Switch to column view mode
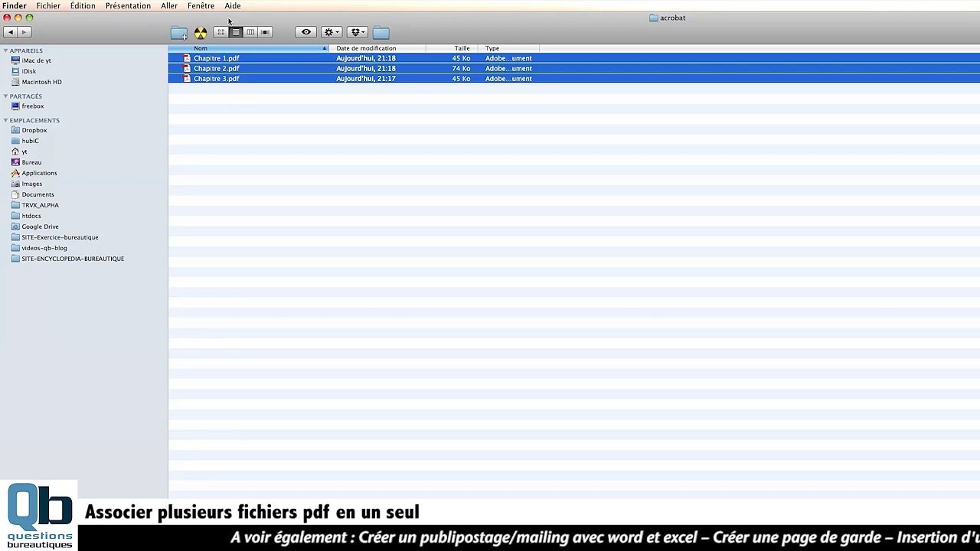The width and height of the screenshot is (980, 551). (250, 32)
